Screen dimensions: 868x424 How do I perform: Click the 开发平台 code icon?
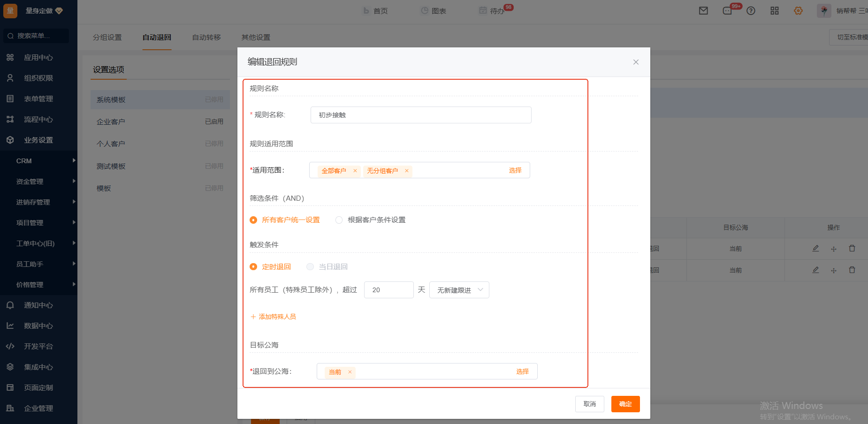tap(10, 346)
